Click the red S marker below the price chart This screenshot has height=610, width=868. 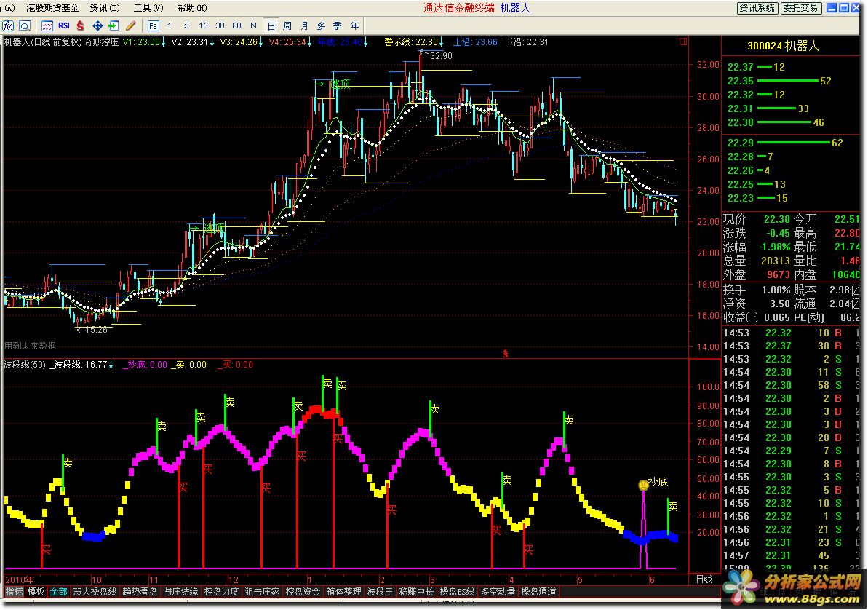click(506, 354)
